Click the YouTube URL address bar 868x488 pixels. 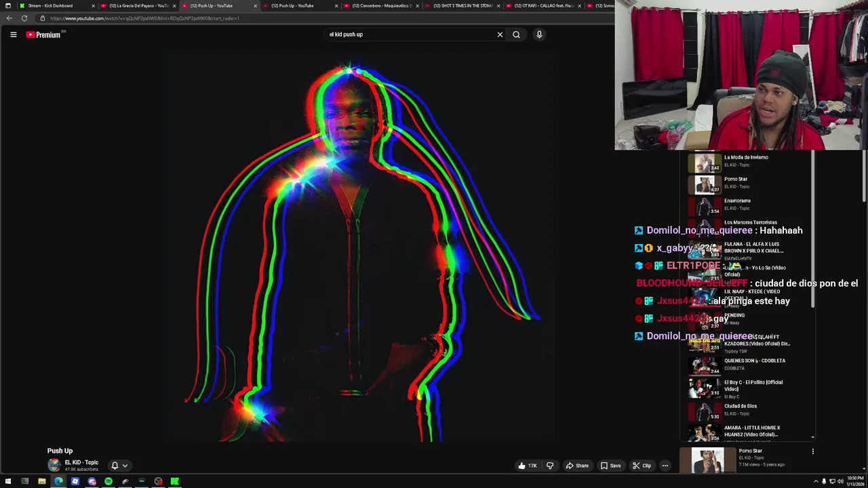pos(325,18)
